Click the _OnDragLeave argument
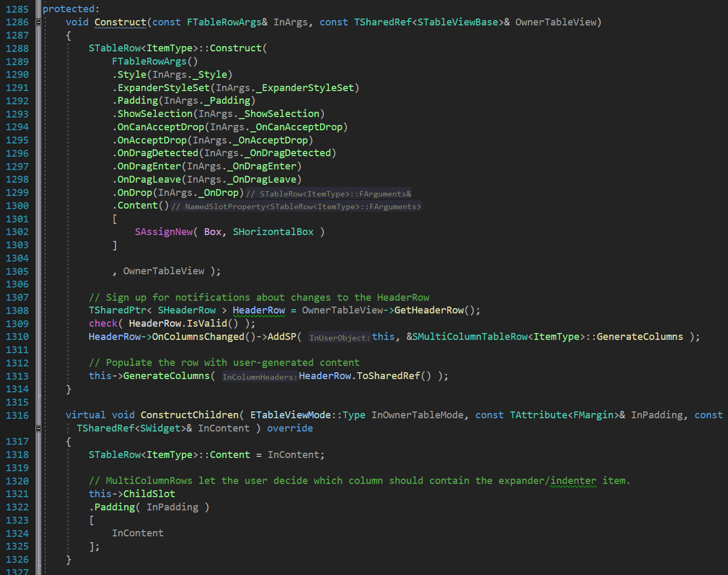 (262, 179)
